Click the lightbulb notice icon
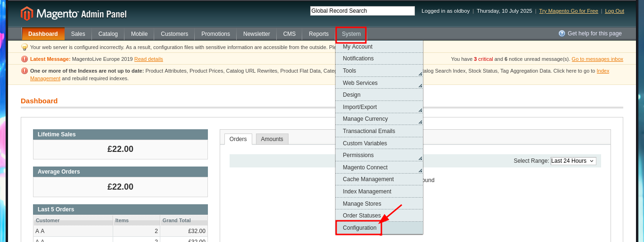Screen dimensions: 644x242 click(25, 47)
